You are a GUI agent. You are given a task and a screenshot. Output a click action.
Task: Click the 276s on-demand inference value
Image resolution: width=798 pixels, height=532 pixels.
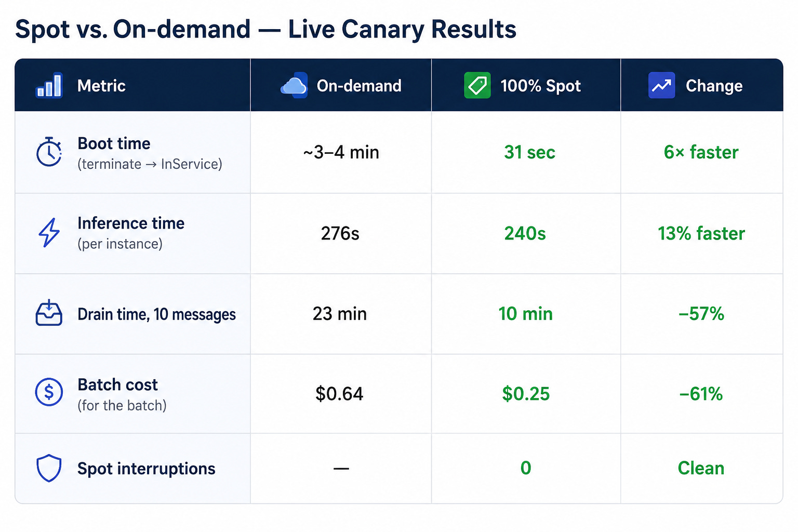click(340, 233)
